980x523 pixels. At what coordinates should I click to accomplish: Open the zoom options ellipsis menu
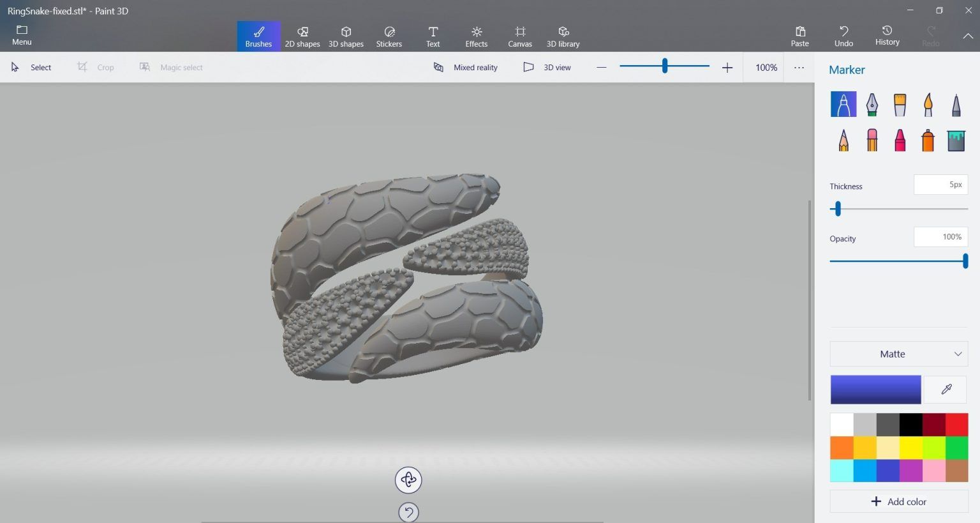(x=799, y=67)
